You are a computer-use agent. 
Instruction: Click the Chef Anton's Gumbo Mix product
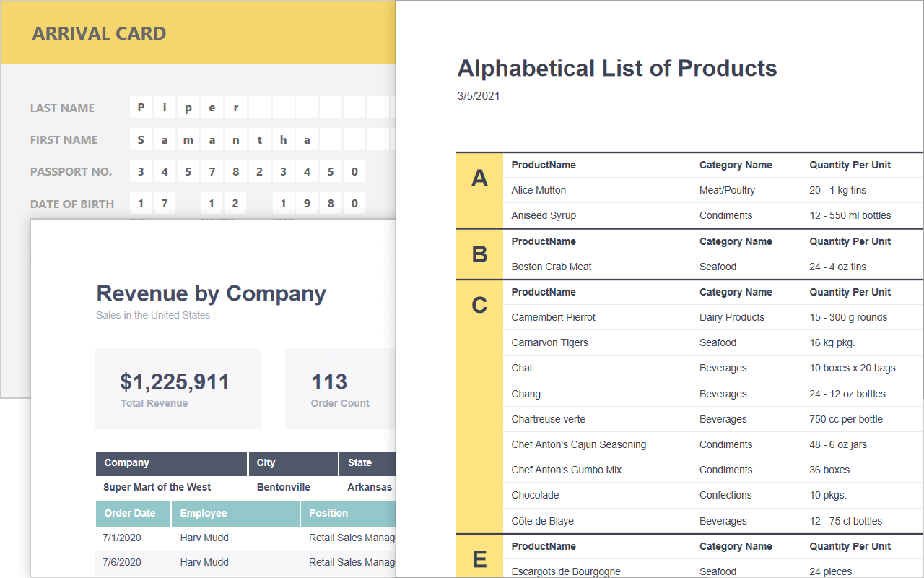coord(567,470)
